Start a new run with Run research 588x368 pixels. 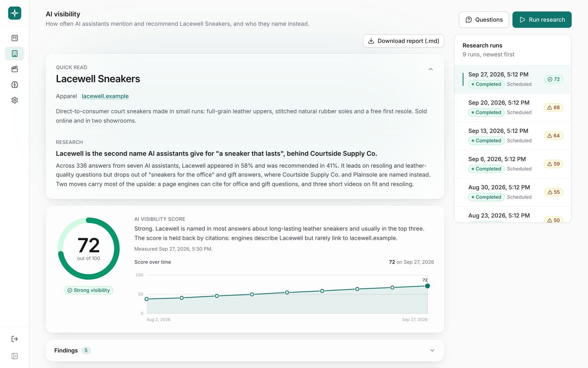(x=542, y=20)
